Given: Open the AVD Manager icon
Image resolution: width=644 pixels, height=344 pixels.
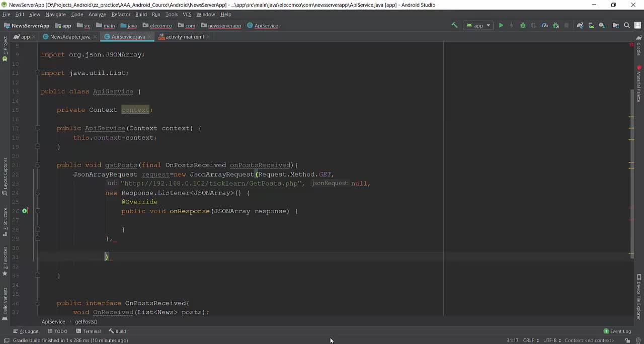Looking at the screenshot, I should (591, 26).
